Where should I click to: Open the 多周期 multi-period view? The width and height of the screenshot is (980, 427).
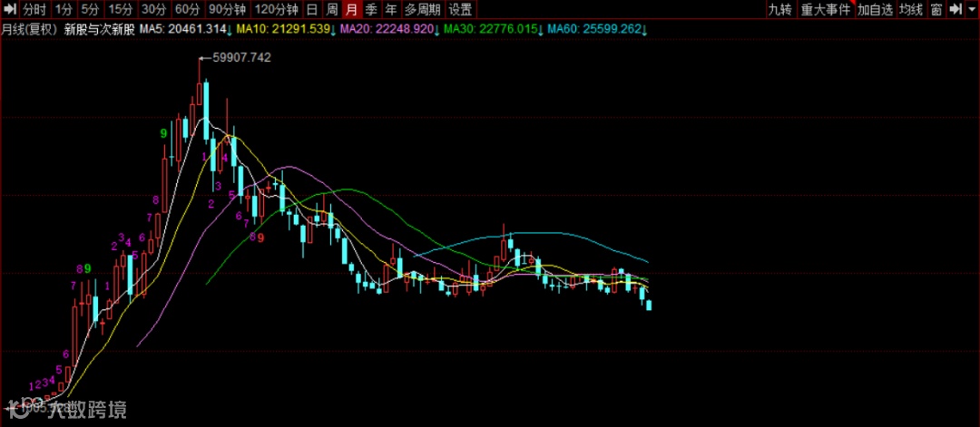422,9
